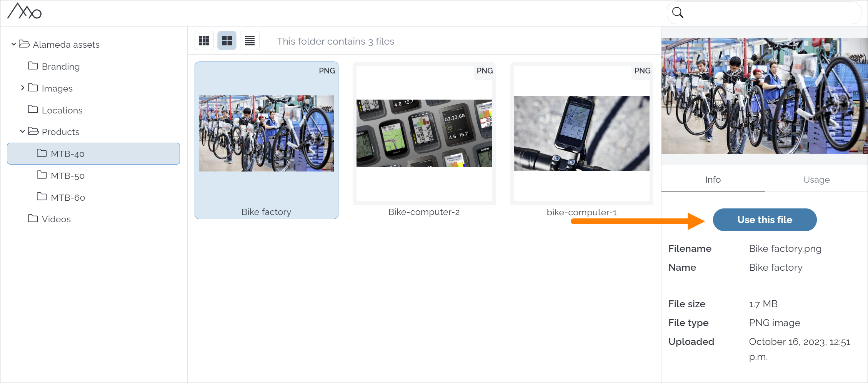Click the Bike-computer-2 caption
Screen dimensions: 868x383
(x=424, y=212)
